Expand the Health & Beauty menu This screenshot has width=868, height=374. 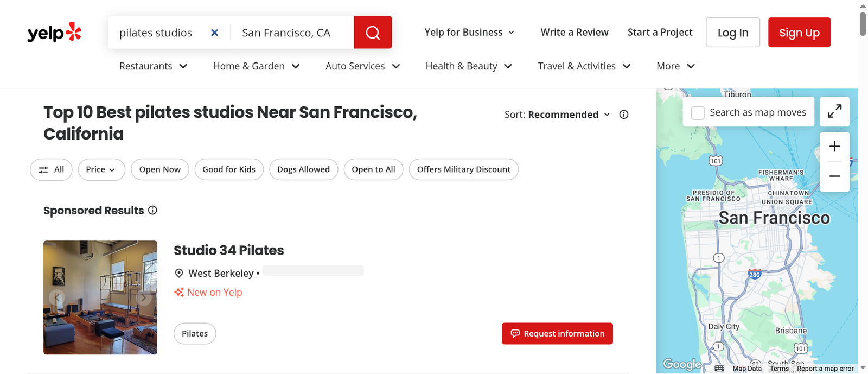click(469, 66)
